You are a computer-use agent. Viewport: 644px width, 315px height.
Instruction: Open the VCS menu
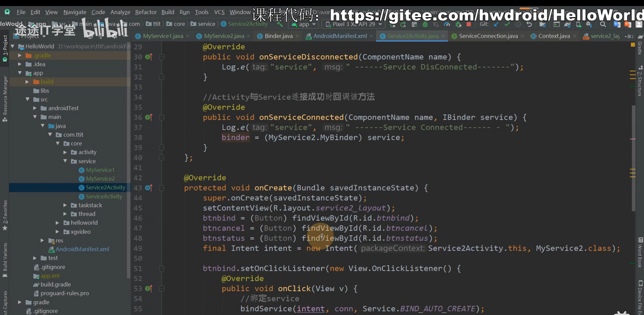point(219,12)
